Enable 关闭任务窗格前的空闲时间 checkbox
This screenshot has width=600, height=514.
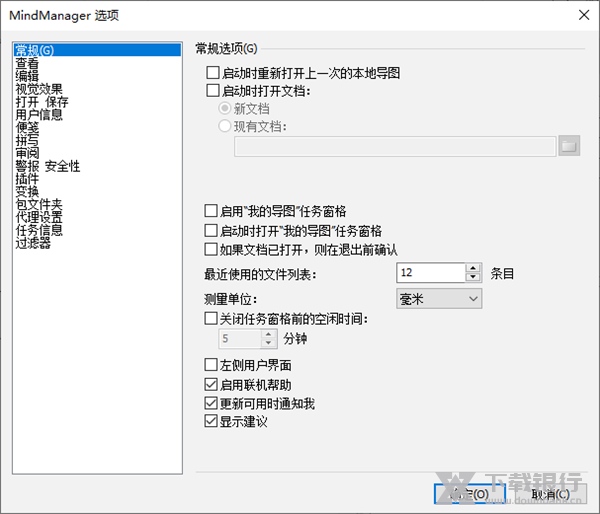click(211, 318)
